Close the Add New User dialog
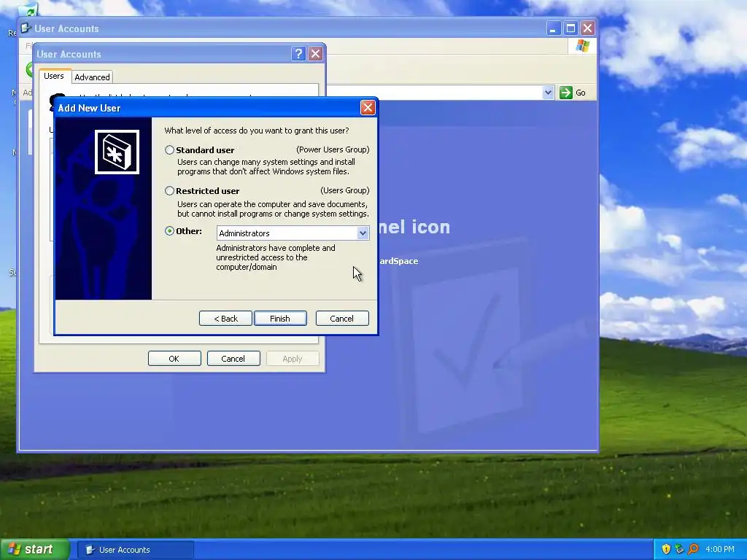 click(x=368, y=108)
